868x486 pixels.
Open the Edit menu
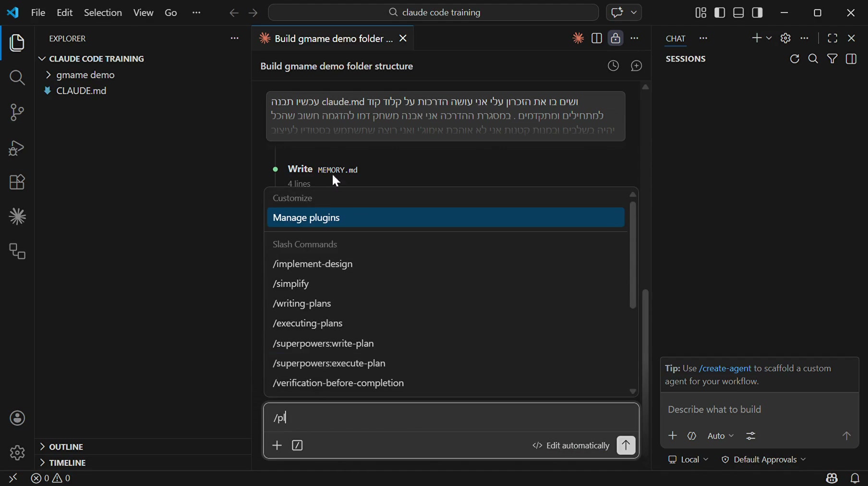[x=64, y=13]
